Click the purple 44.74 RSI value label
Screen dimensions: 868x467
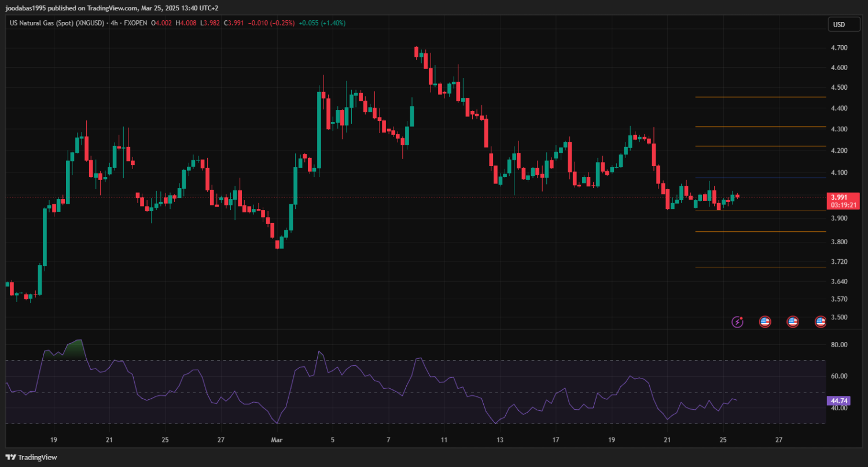[x=838, y=400]
